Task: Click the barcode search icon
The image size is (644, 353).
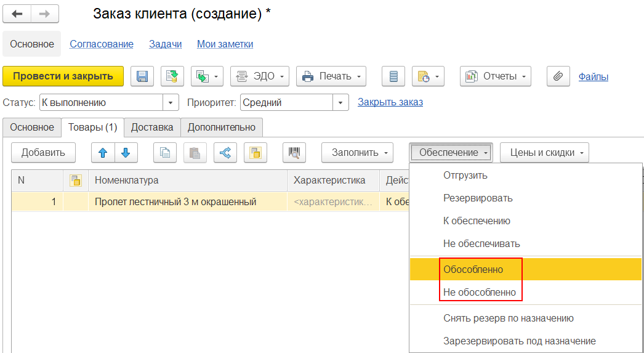Action: pyautogui.click(x=294, y=153)
